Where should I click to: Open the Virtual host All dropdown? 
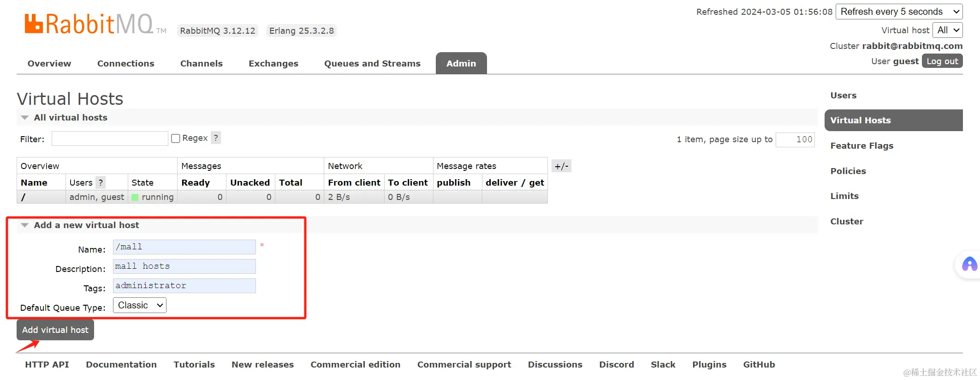coord(948,30)
